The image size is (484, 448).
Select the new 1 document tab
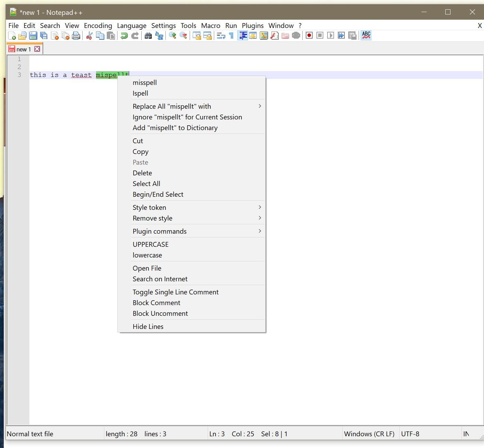(23, 49)
